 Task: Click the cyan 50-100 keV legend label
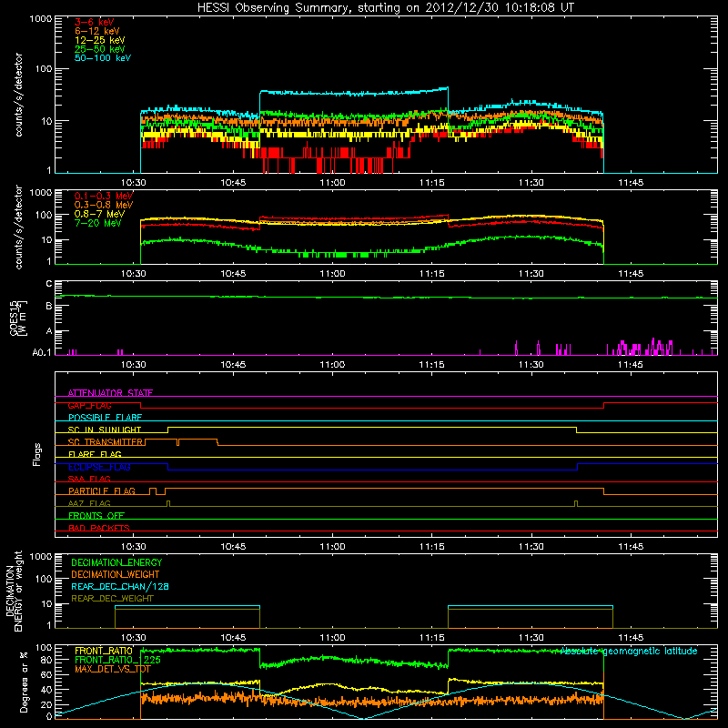click(103, 58)
